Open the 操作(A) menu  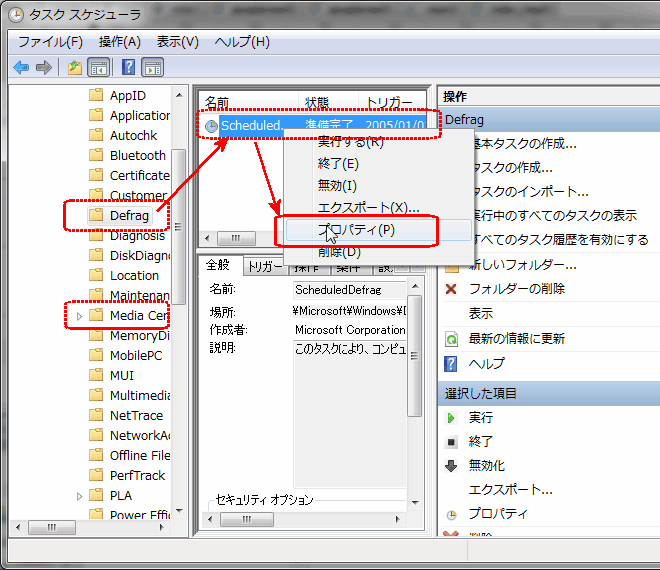click(119, 42)
